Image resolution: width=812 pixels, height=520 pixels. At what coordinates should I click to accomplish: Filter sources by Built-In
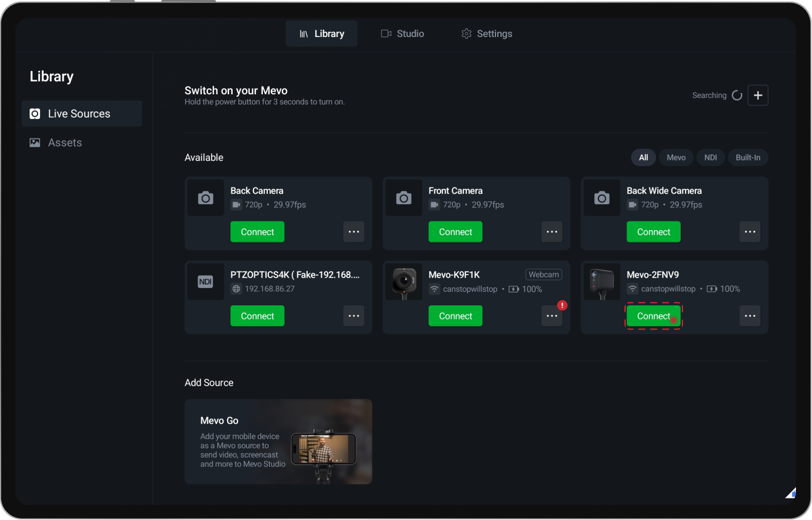[748, 157]
